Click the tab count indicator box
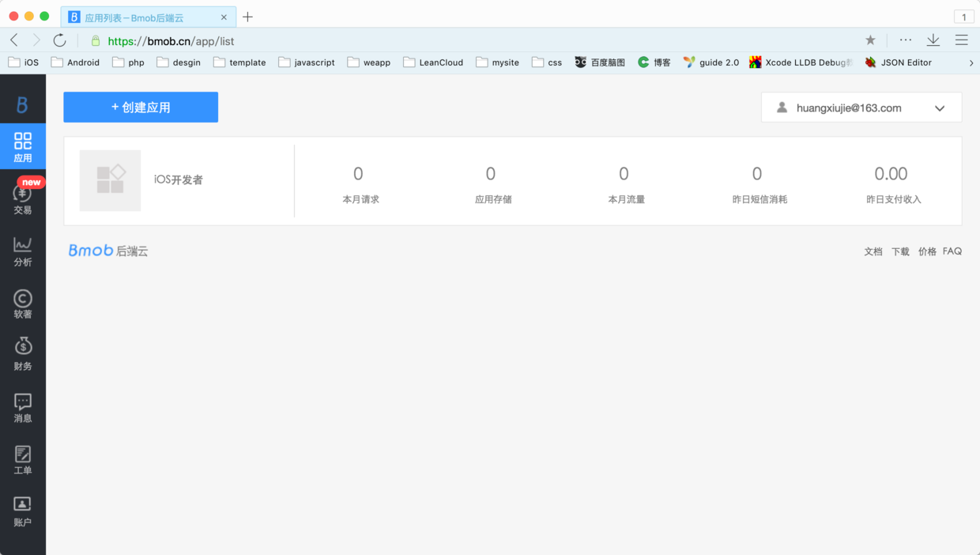This screenshot has height=555, width=980. pyautogui.click(x=963, y=17)
